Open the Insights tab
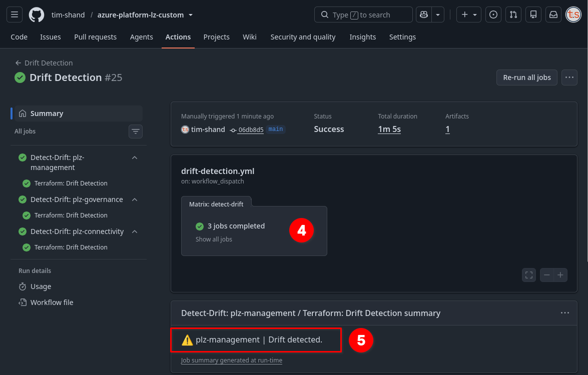Screen dimensions: 588x375 [x=363, y=37]
